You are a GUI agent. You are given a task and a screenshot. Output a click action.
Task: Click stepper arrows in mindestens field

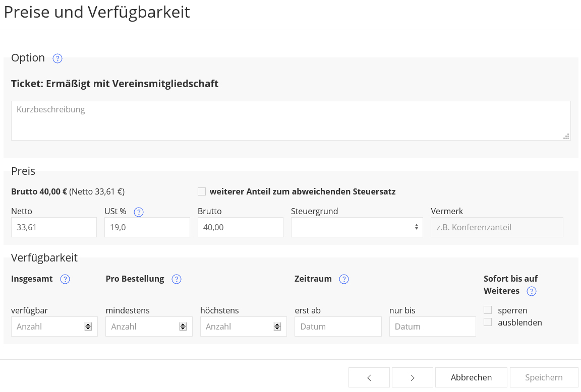[x=183, y=326]
